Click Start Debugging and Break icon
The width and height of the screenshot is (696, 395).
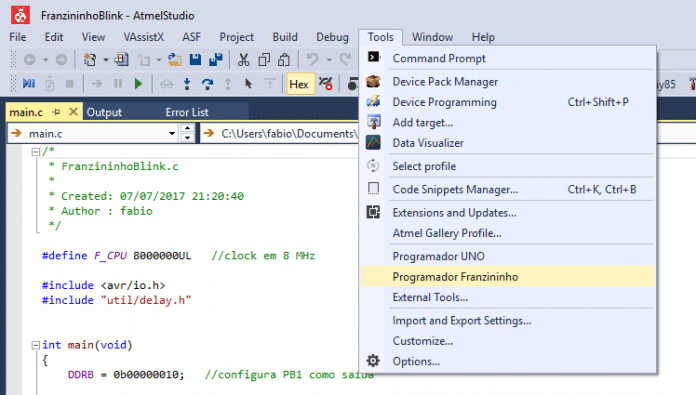pyautogui.click(x=29, y=83)
